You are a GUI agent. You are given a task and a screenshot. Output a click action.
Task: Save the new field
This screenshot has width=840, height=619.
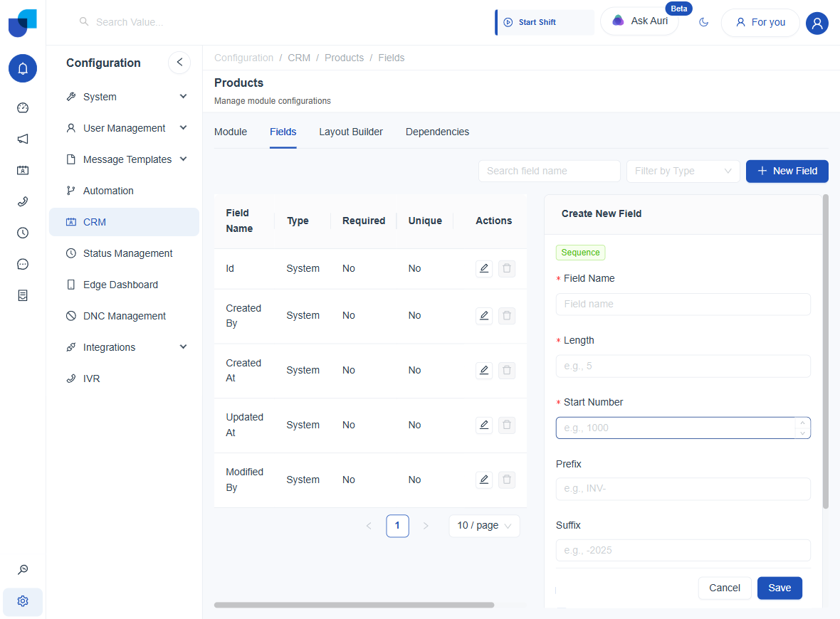click(779, 588)
